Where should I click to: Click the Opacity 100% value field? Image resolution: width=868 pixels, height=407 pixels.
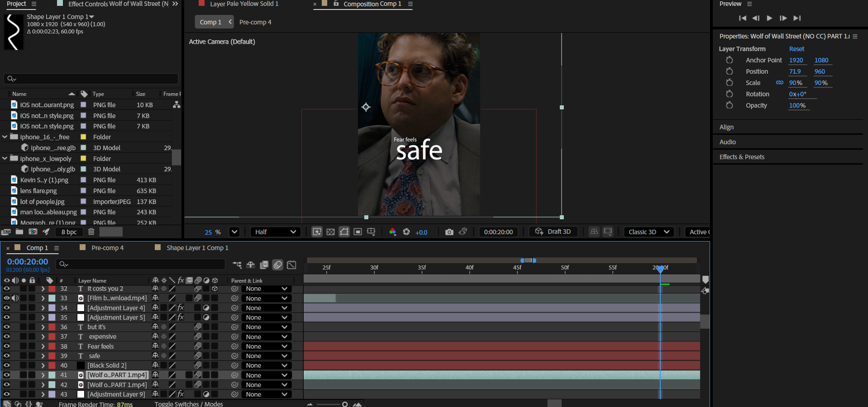pyautogui.click(x=797, y=105)
